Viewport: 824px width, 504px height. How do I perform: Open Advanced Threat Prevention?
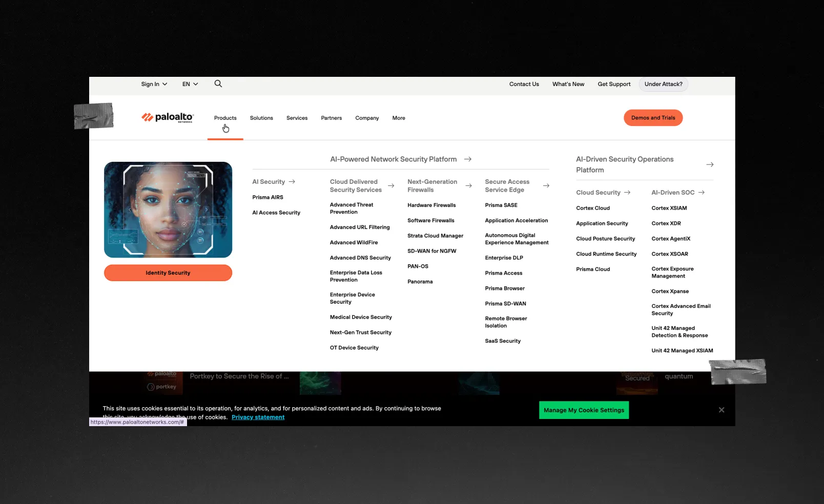[x=352, y=208]
